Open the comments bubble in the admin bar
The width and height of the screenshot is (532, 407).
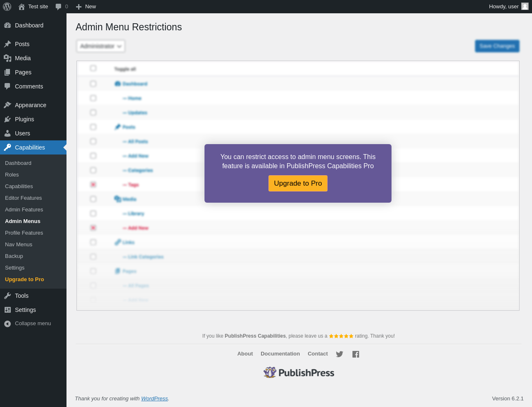click(x=59, y=7)
